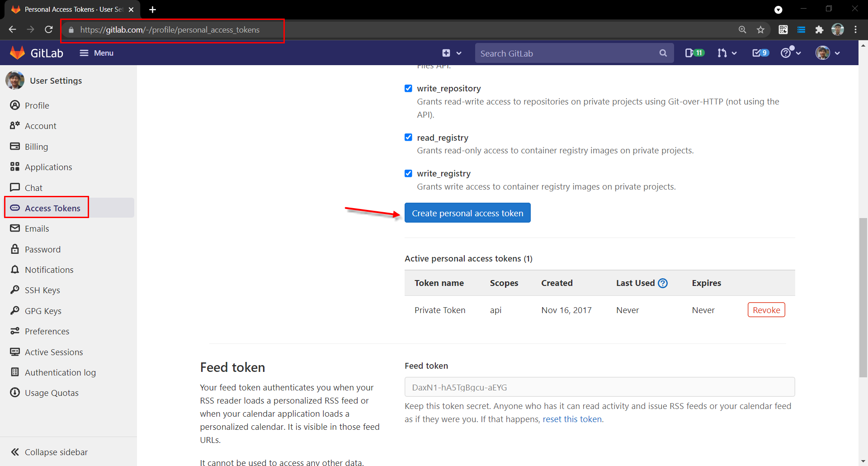This screenshot has height=466, width=868.
Task: Click the Chrome profile avatar
Action: coord(838,29)
